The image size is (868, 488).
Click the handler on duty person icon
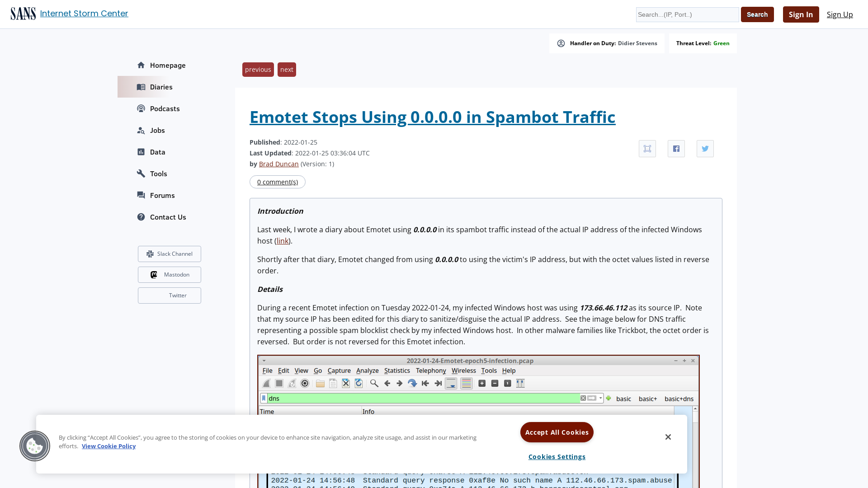click(561, 43)
